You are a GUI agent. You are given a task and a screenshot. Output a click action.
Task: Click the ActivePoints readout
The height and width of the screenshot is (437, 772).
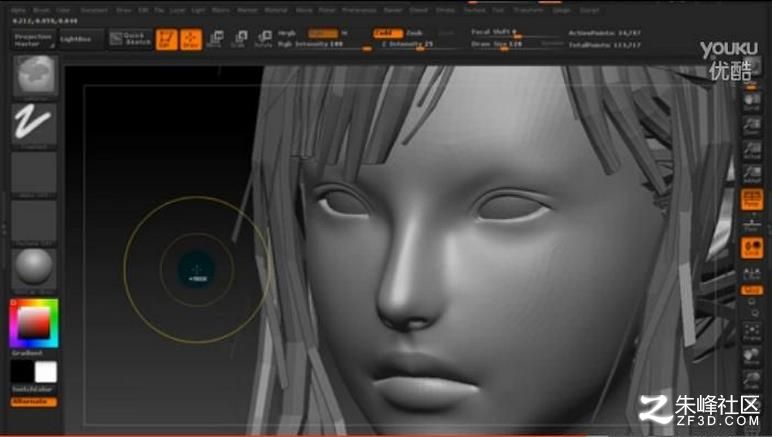[x=605, y=33]
